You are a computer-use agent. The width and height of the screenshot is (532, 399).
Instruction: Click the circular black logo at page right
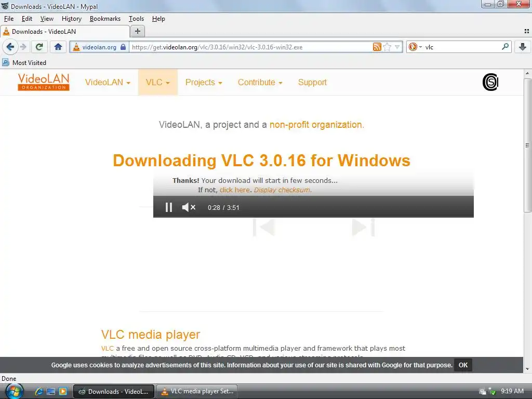[x=490, y=82]
